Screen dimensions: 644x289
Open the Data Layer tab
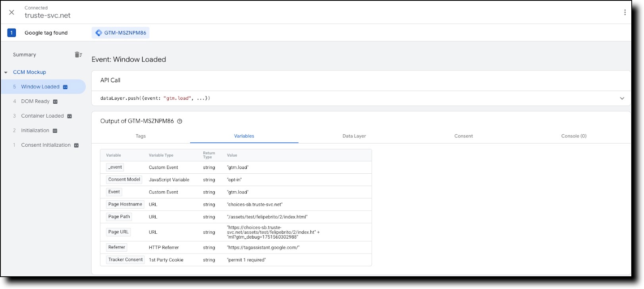click(x=354, y=136)
